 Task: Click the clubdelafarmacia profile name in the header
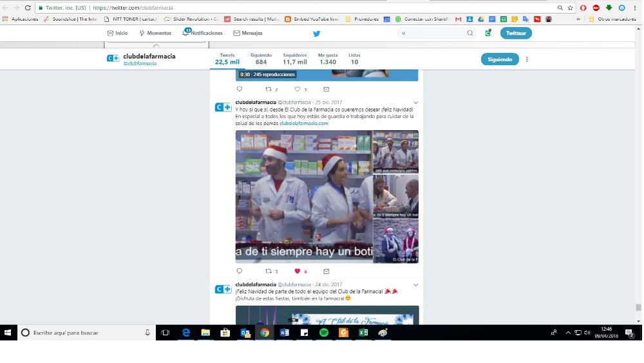[149, 56]
